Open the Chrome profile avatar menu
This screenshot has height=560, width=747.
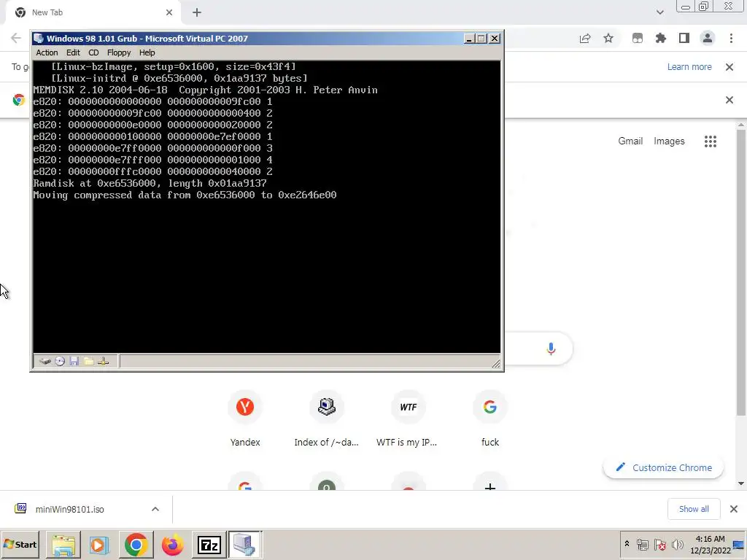tap(708, 38)
